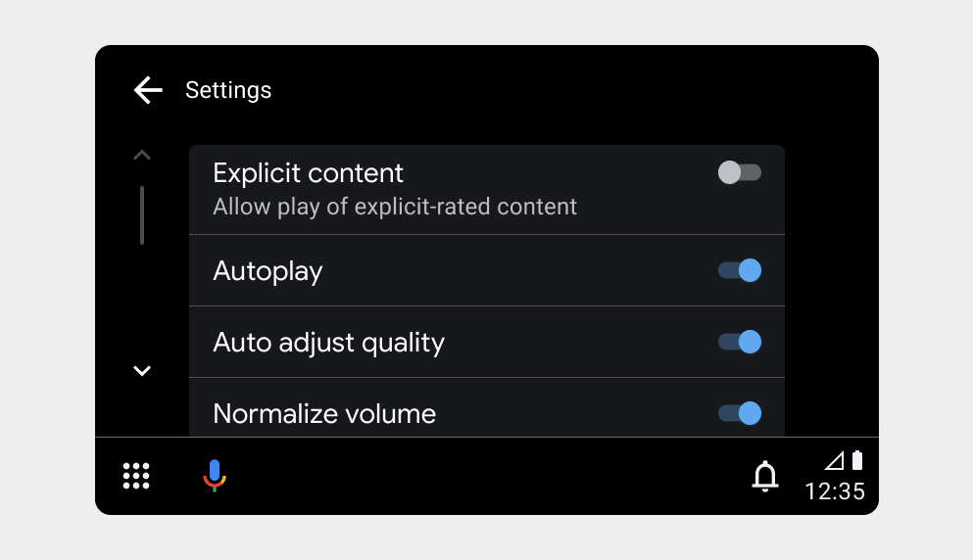
Task: Disable the Auto adjust quality switch
Action: coord(740,342)
